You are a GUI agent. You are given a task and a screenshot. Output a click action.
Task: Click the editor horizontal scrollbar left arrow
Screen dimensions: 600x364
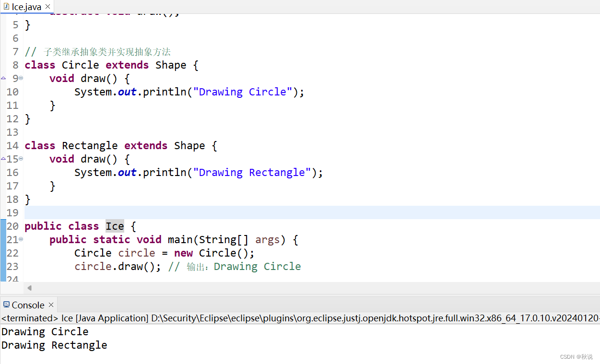click(30, 288)
